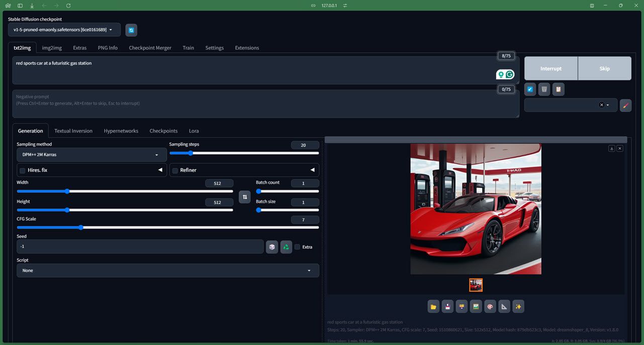The image size is (644, 345).
Task: Swap width and height values
Action: click(x=244, y=196)
